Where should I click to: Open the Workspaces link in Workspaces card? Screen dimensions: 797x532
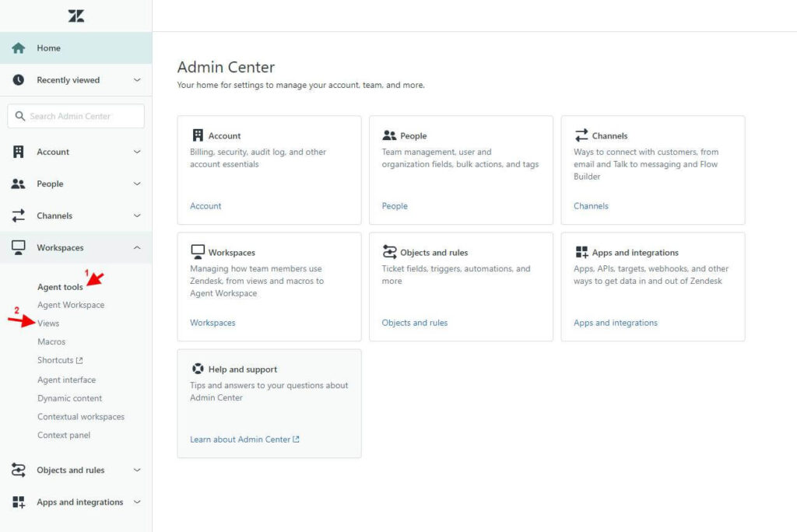[212, 323]
